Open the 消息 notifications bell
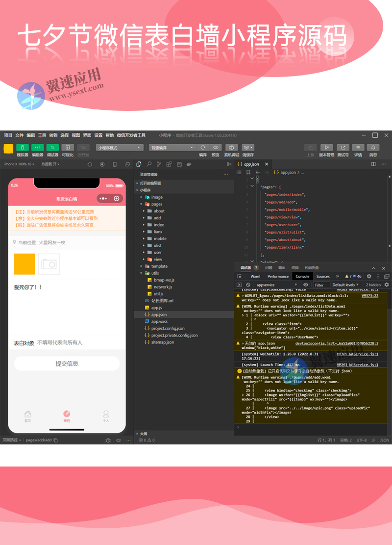The width and height of the screenshot is (392, 545). [373, 148]
